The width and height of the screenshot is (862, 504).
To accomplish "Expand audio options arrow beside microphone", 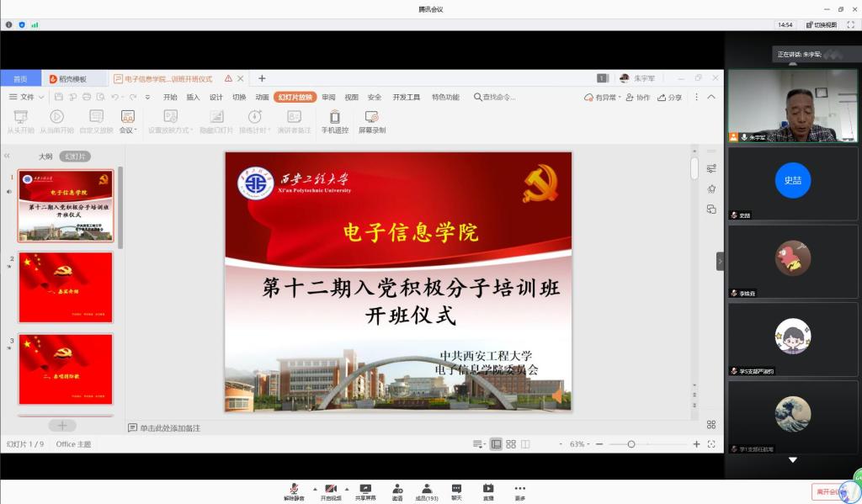I will coord(316,488).
